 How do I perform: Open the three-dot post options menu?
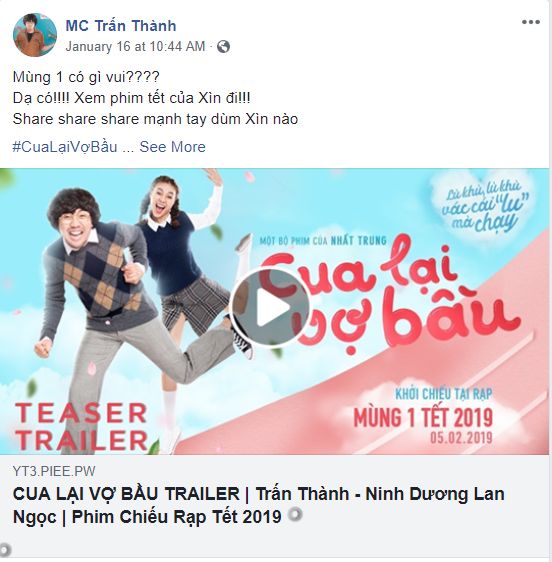pos(530,22)
